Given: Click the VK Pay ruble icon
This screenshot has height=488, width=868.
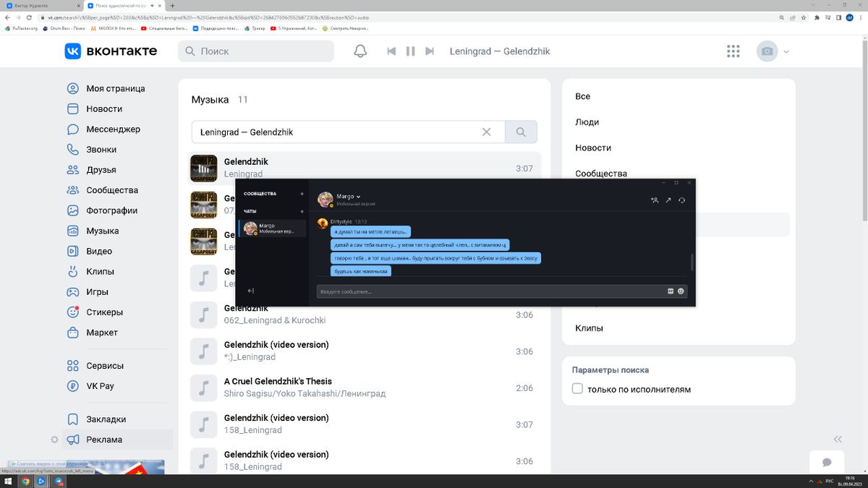Looking at the screenshot, I should tap(72, 386).
